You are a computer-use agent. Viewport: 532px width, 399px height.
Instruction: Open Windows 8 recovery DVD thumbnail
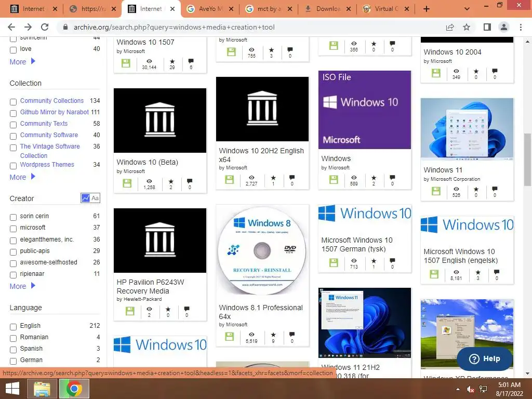coord(262,252)
